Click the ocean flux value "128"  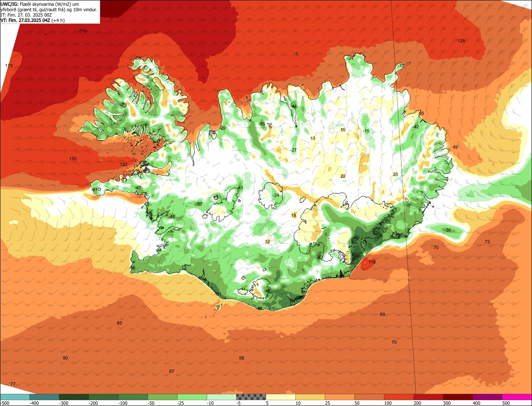tap(461, 41)
